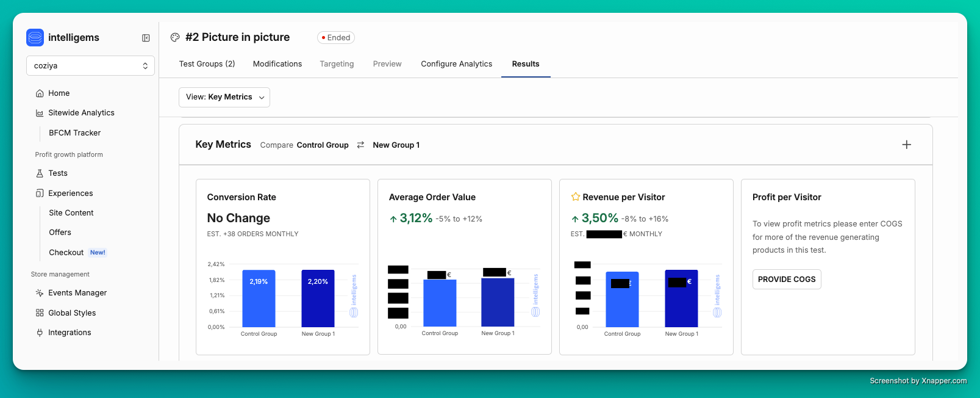
Task: Click the plus icon in Key Metrics
Action: tap(906, 145)
